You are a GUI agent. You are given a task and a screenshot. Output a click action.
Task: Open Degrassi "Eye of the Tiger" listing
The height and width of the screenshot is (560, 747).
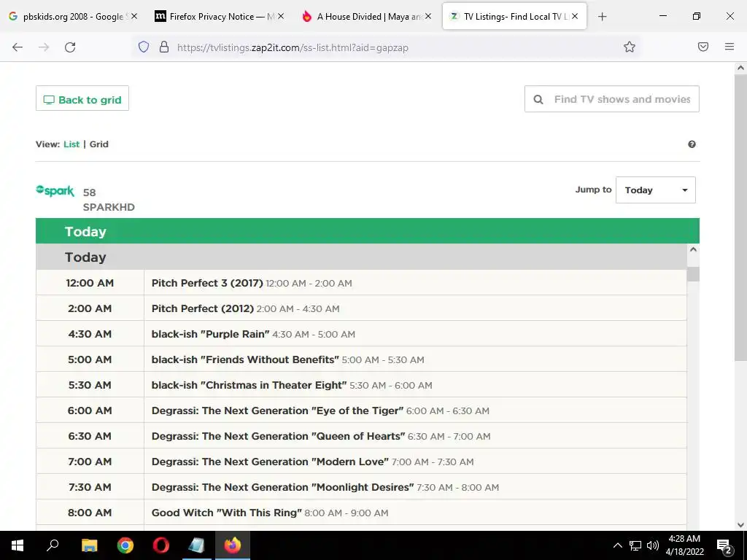click(277, 411)
